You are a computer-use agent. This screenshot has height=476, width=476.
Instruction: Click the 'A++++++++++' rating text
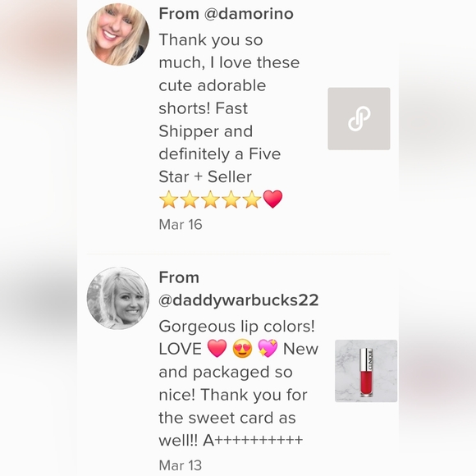click(253, 440)
